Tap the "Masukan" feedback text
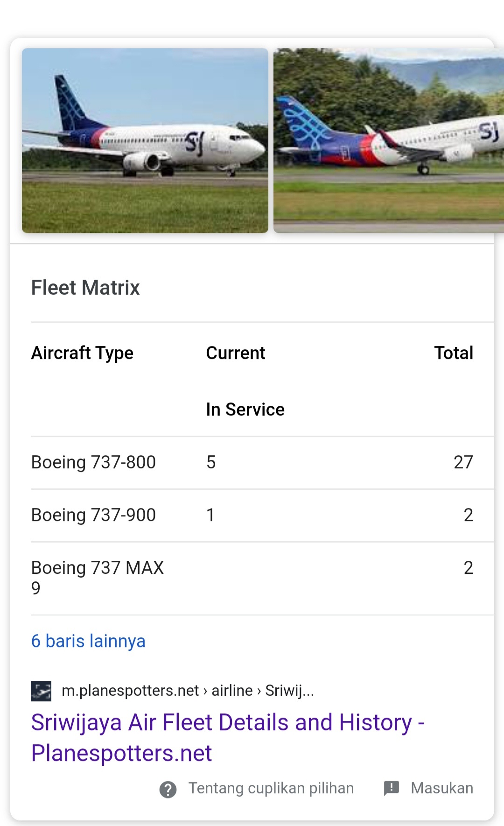The width and height of the screenshot is (504, 826). (x=441, y=788)
